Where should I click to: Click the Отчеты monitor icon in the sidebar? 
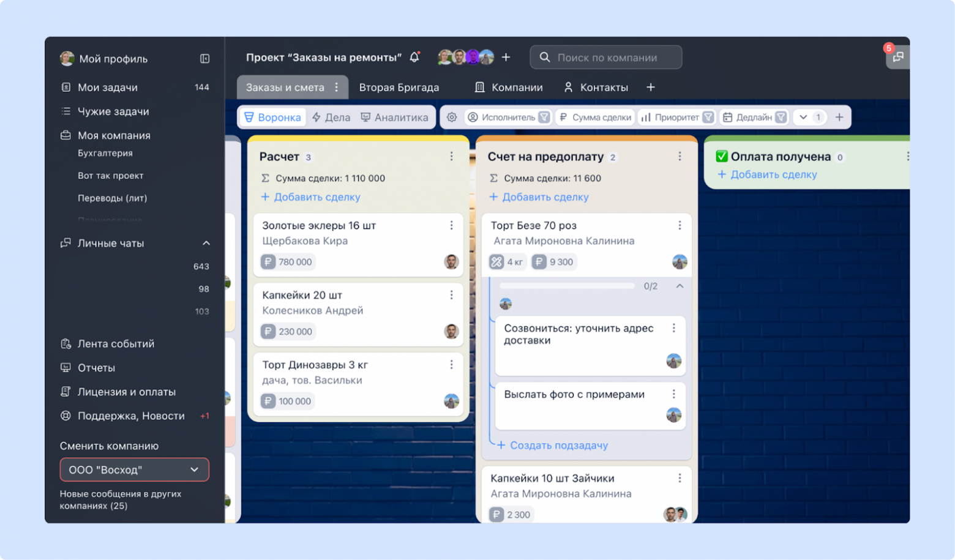65,367
